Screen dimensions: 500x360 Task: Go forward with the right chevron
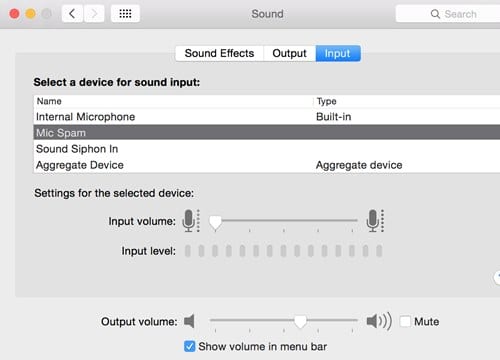coord(94,14)
